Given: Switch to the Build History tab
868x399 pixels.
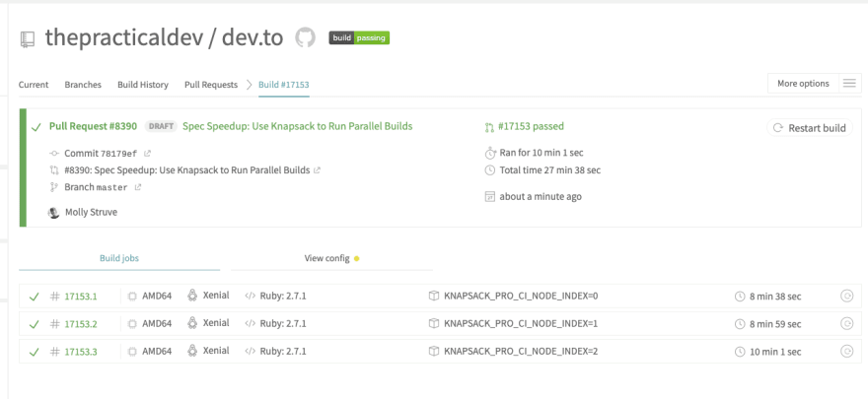Looking at the screenshot, I should click(x=143, y=85).
